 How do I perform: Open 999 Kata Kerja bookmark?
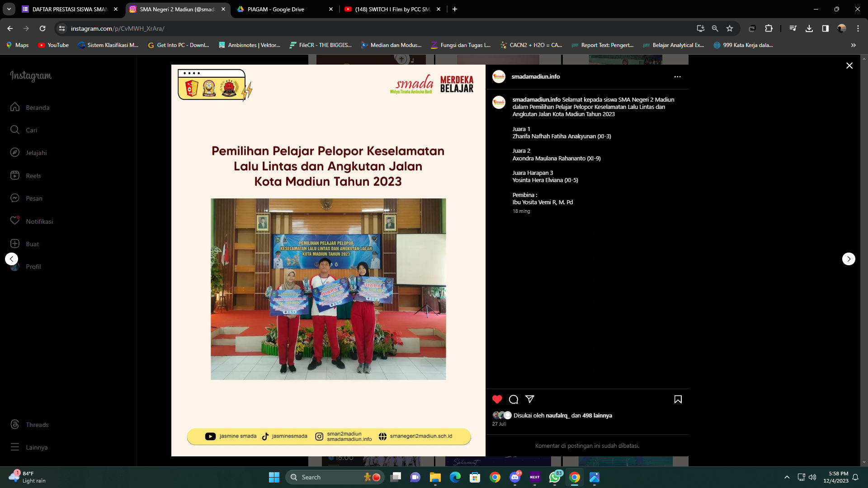[x=743, y=45]
